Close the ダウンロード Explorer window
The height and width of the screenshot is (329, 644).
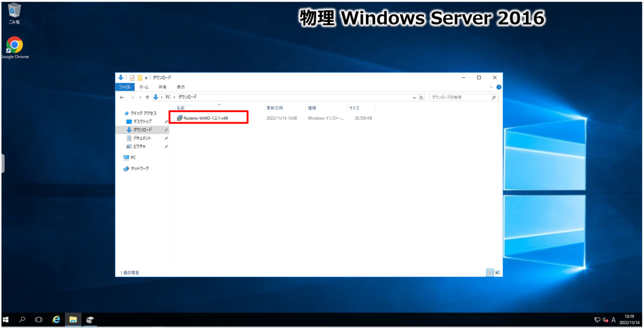(x=495, y=78)
